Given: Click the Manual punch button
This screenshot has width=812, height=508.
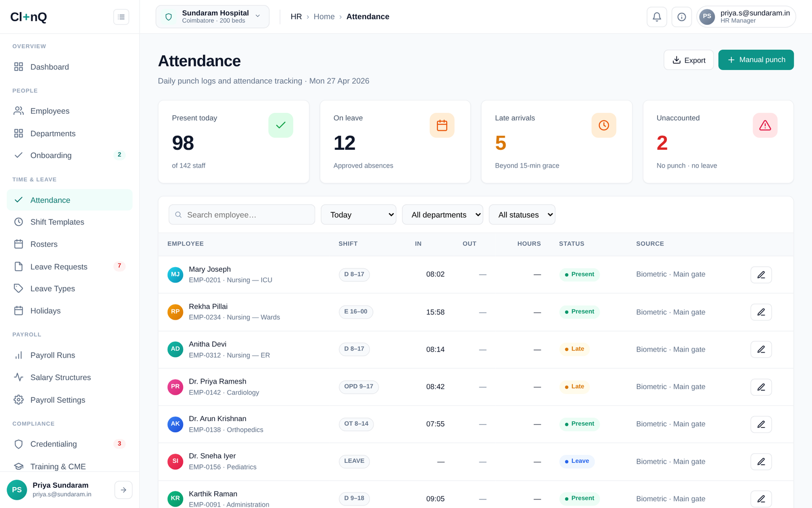Looking at the screenshot, I should pyautogui.click(x=756, y=60).
